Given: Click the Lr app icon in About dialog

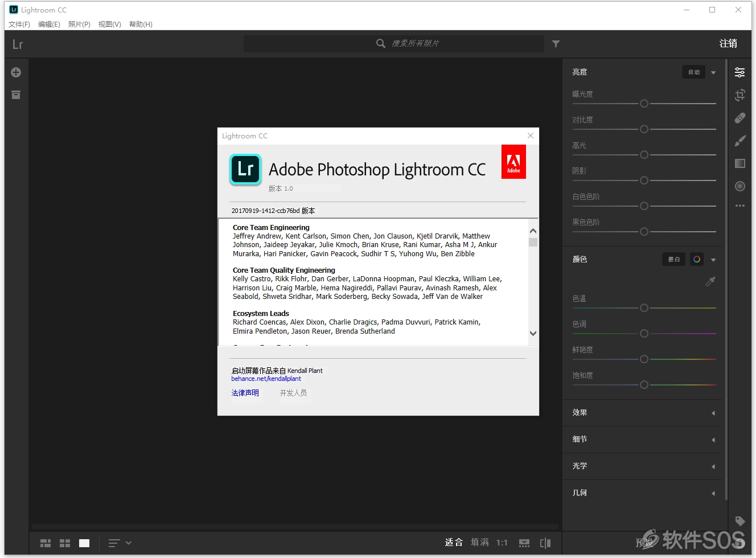Looking at the screenshot, I should (x=245, y=170).
